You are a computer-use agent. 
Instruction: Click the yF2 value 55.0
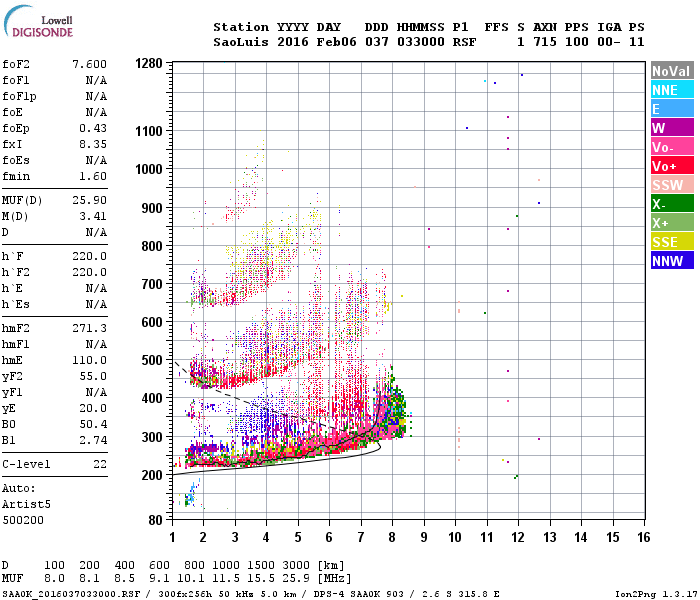93,376
